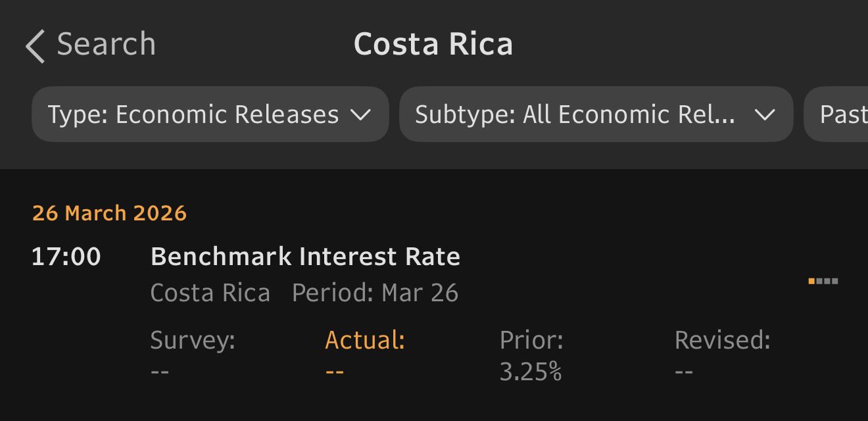Viewport: 868px width, 421px height.
Task: Tap the orange Actual value dashes
Action: pos(335,372)
